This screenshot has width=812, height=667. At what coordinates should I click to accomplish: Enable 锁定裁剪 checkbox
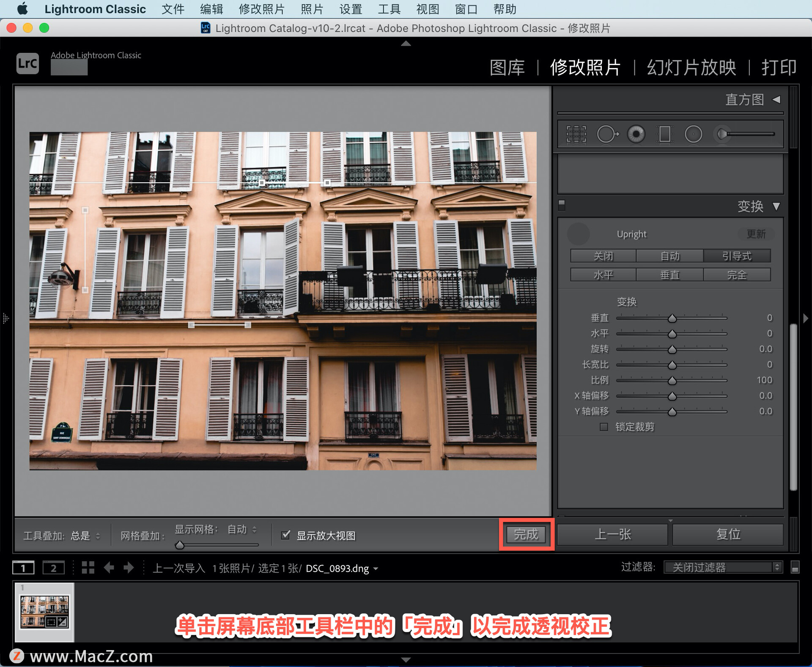point(604,427)
